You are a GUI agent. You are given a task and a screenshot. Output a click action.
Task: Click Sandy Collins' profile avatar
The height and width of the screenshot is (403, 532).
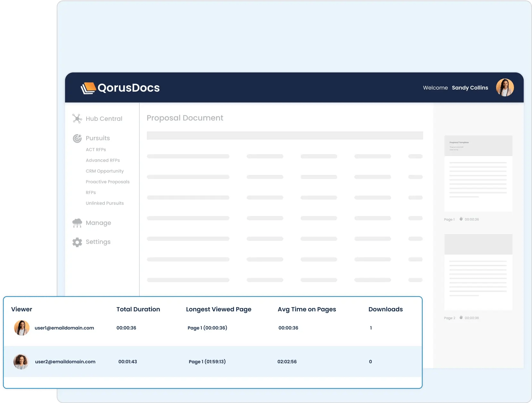coord(505,87)
